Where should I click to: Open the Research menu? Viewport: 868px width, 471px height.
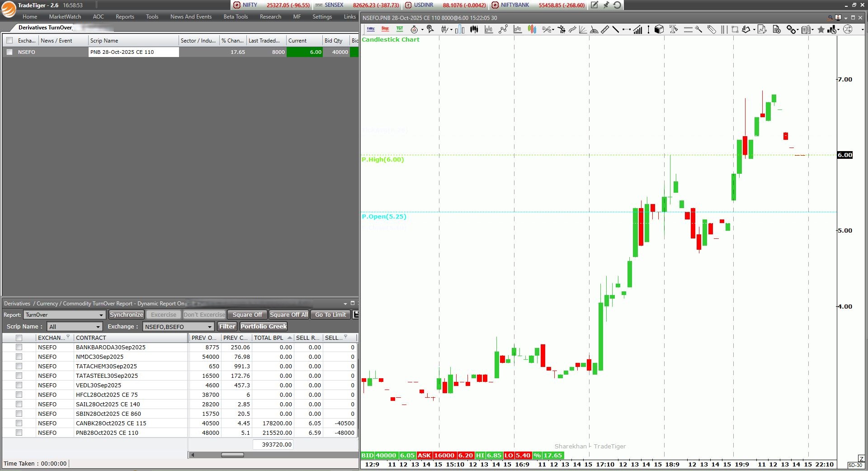click(270, 17)
